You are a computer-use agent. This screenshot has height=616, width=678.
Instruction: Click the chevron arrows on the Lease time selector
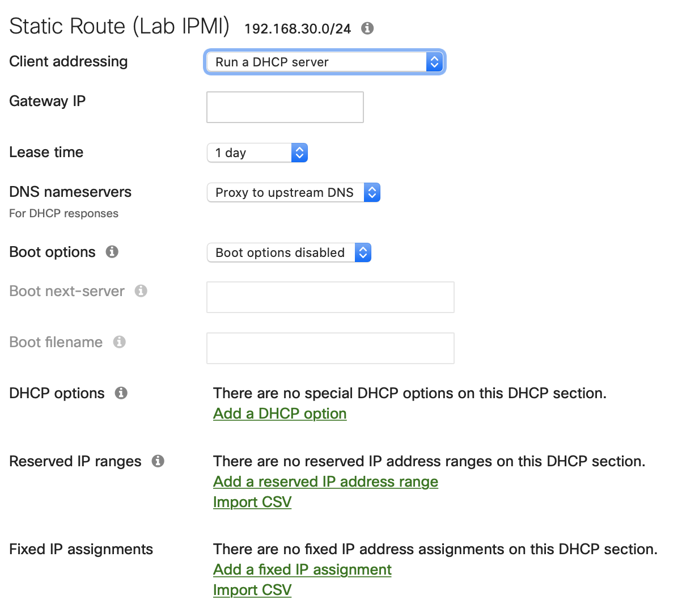tap(299, 153)
